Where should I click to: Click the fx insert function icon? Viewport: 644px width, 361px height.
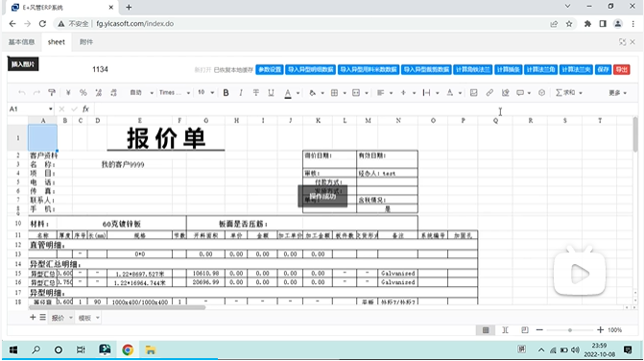(85, 108)
